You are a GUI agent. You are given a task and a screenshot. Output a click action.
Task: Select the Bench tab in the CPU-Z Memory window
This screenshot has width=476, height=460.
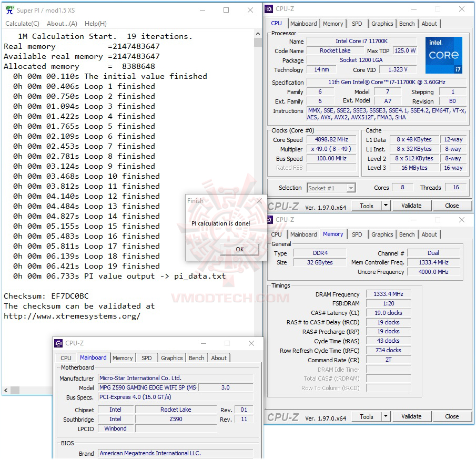(x=407, y=234)
